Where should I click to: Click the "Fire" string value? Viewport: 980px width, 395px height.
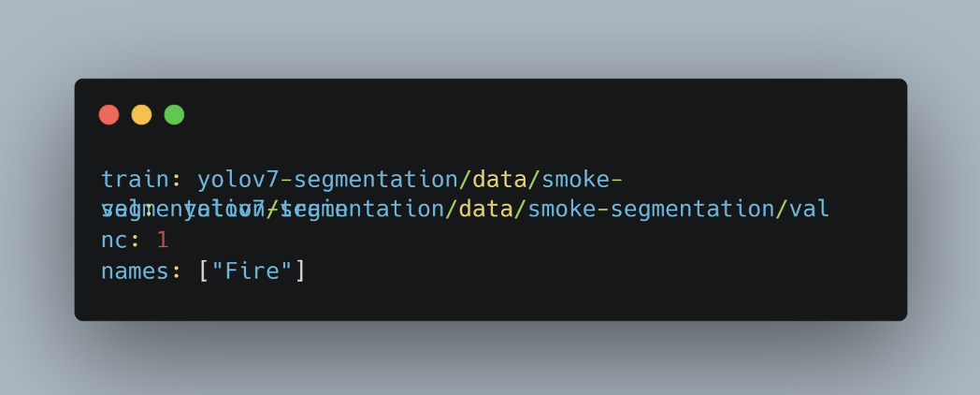[252, 271]
